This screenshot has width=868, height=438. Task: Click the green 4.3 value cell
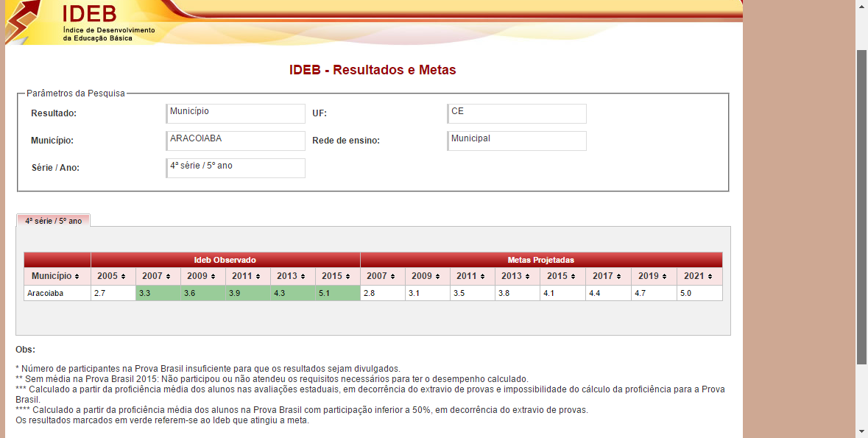(x=293, y=293)
